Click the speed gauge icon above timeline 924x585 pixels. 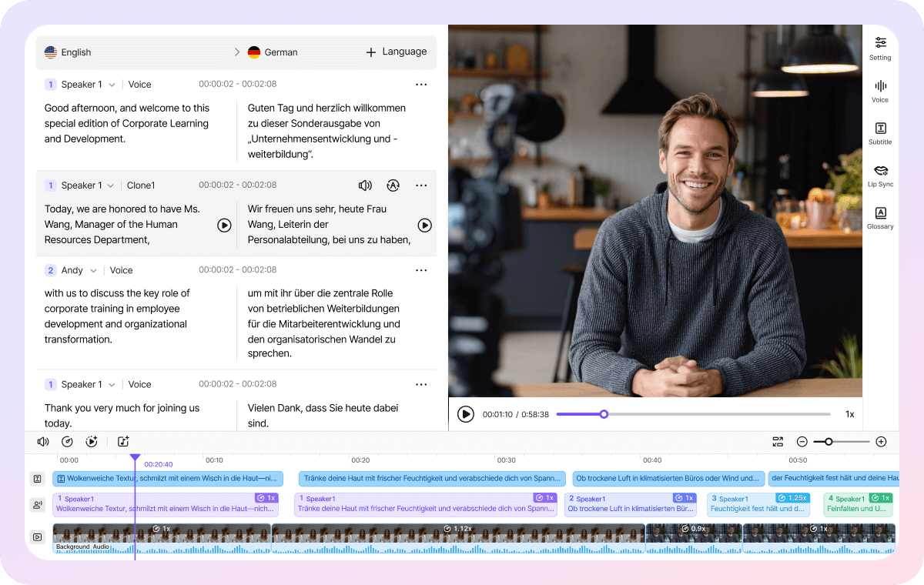68,442
